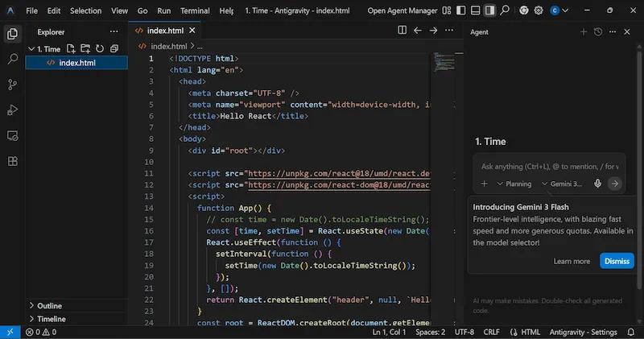The width and height of the screenshot is (644, 339).
Task: Open Explorer more actions ellipsis
Action: pyautogui.click(x=114, y=31)
